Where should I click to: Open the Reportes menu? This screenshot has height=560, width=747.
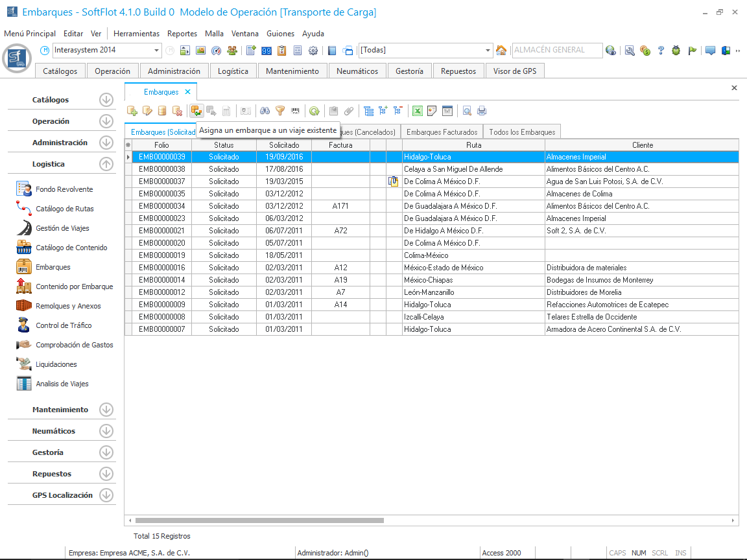pyautogui.click(x=182, y=34)
